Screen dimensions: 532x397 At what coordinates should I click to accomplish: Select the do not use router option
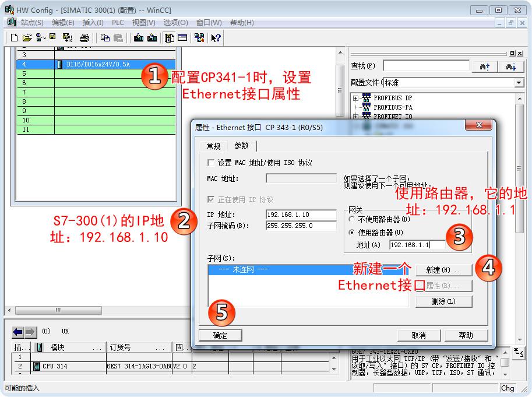pos(352,219)
